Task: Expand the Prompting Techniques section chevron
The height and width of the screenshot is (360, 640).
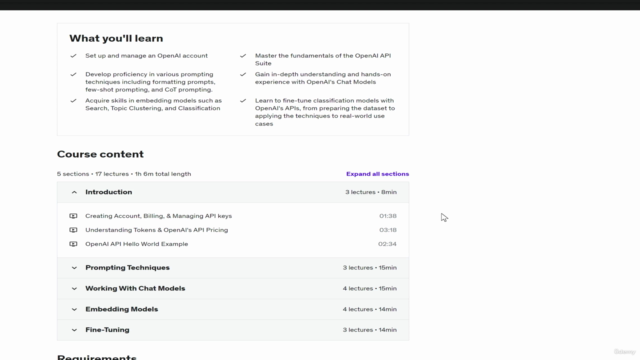Action: (x=74, y=268)
